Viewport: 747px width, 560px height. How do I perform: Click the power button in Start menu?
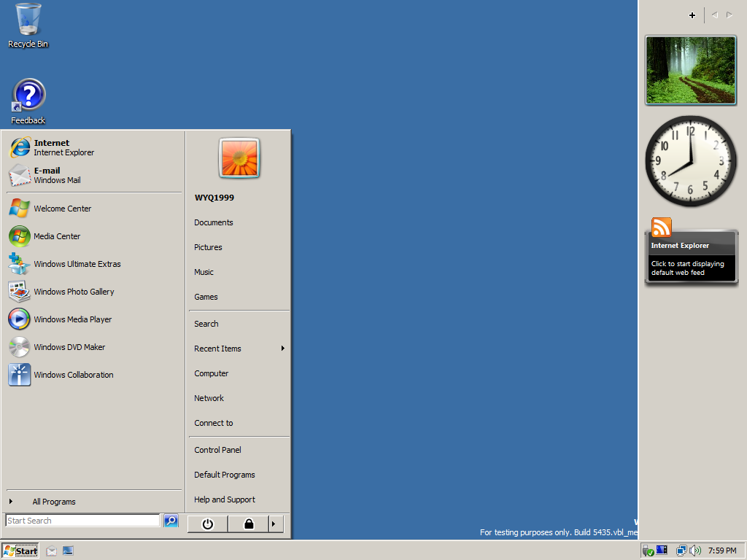click(x=208, y=524)
